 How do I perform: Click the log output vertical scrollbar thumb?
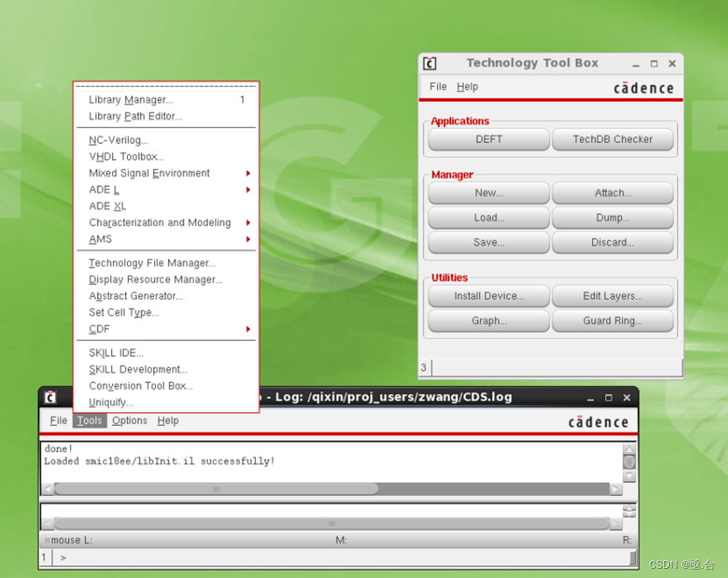click(629, 463)
